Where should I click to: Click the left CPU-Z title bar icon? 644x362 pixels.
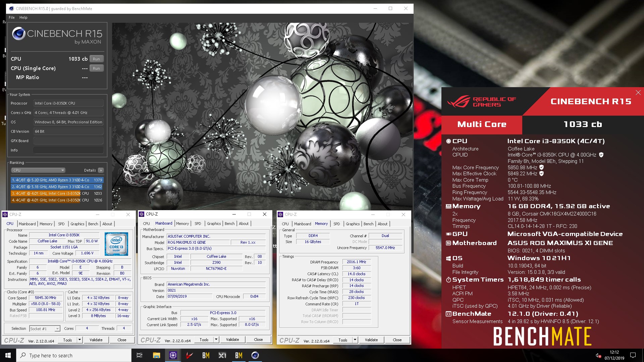(5, 215)
